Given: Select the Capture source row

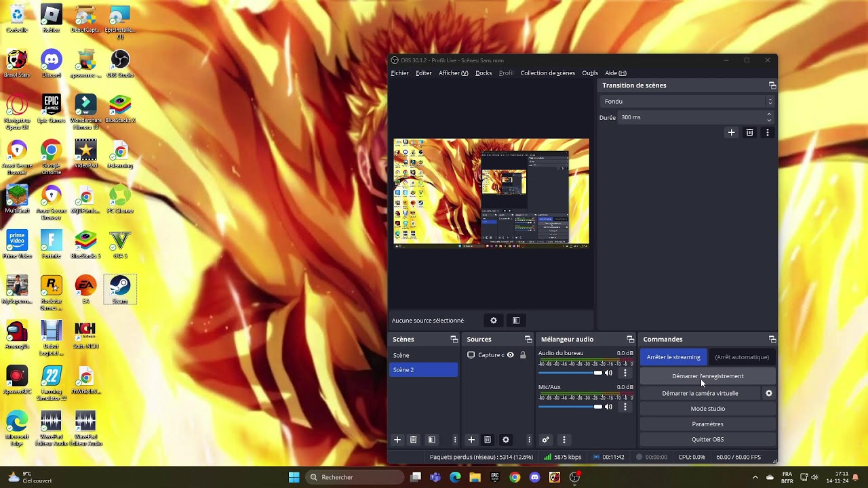Looking at the screenshot, I should 497,355.
